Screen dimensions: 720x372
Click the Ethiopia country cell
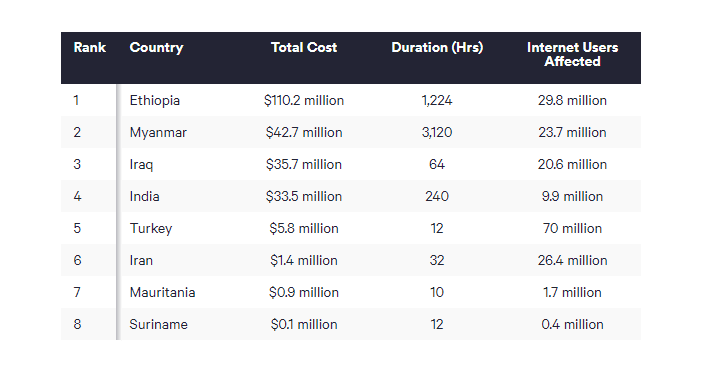click(x=155, y=101)
